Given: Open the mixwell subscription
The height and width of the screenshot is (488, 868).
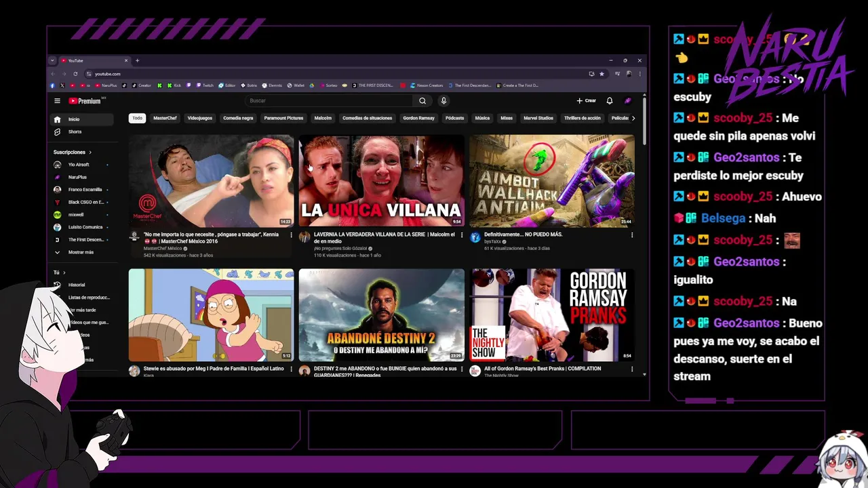Looking at the screenshot, I should click(x=81, y=215).
